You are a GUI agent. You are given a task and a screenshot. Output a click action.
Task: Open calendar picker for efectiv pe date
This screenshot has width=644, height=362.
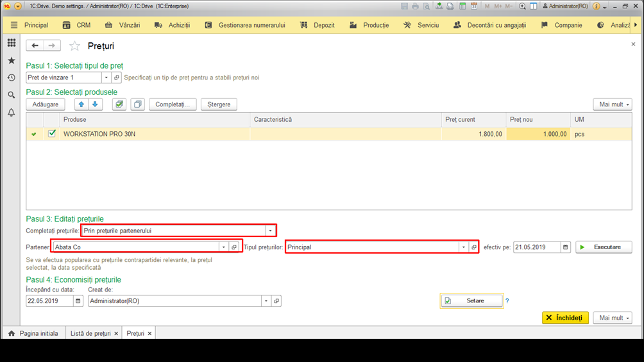[x=566, y=247]
